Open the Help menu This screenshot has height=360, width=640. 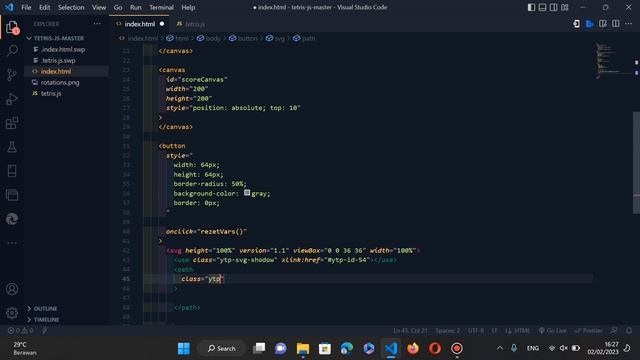tap(188, 7)
